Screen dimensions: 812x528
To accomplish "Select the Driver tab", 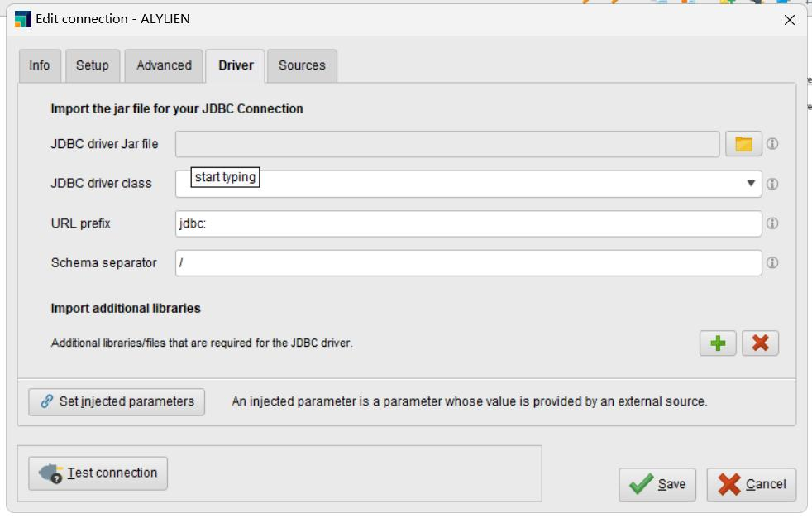I will click(236, 66).
